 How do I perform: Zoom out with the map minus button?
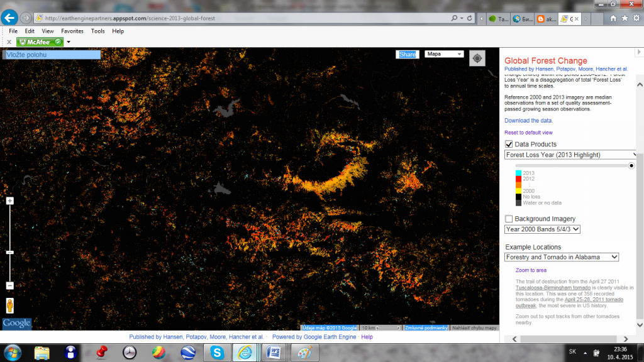point(10,286)
